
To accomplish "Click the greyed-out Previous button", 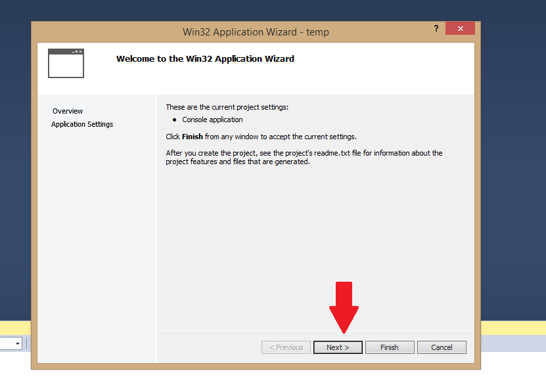I will click(x=286, y=347).
